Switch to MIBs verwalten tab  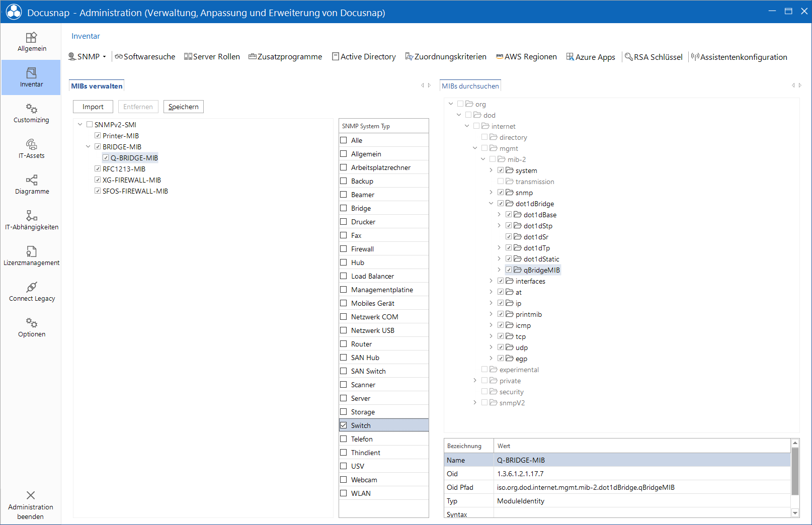[x=97, y=86]
